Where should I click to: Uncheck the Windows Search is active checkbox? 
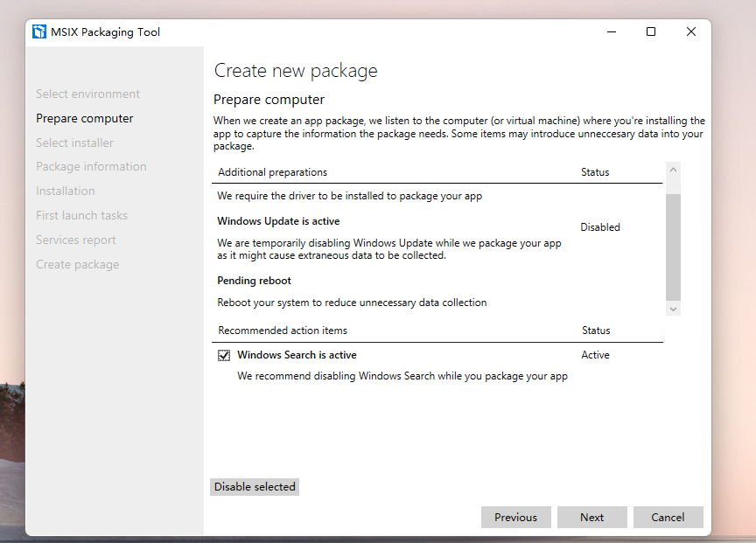224,356
